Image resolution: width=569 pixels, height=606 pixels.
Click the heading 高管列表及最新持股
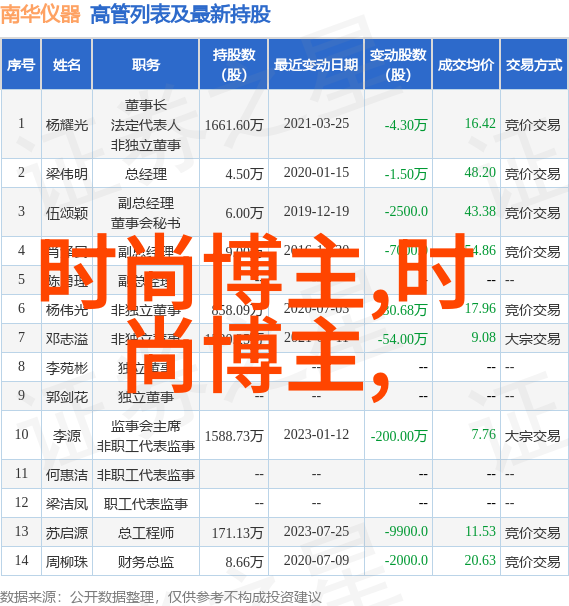[x=180, y=15]
